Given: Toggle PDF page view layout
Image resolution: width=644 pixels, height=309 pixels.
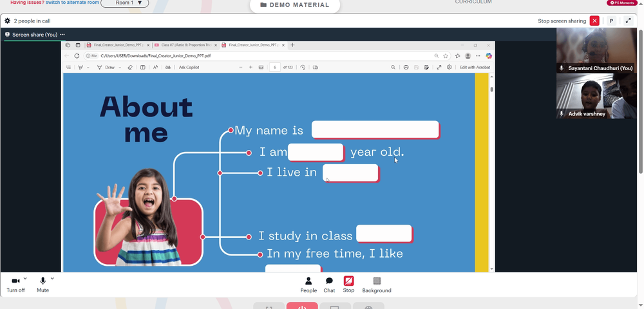Looking at the screenshot, I should click(316, 68).
